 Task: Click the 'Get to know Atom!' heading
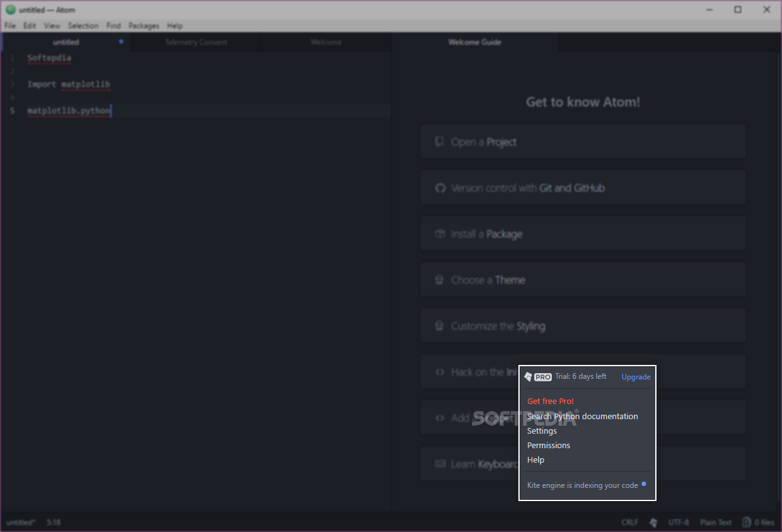point(583,102)
